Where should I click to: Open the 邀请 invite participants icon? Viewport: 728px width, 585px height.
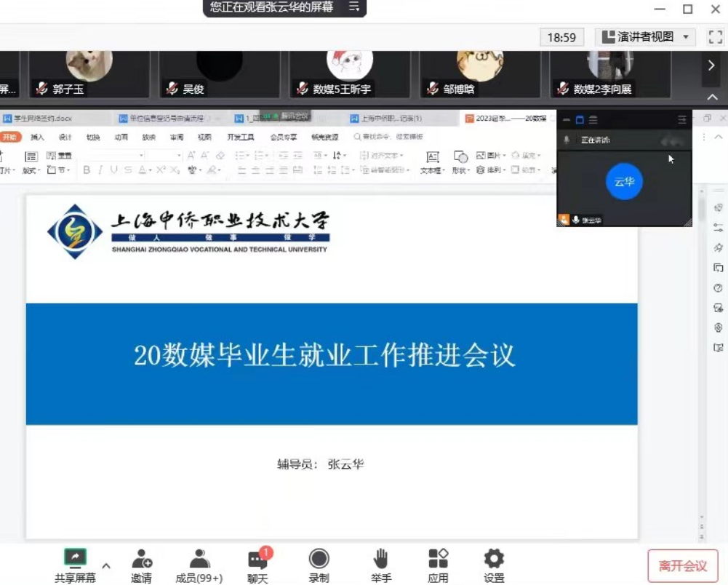pos(142,559)
